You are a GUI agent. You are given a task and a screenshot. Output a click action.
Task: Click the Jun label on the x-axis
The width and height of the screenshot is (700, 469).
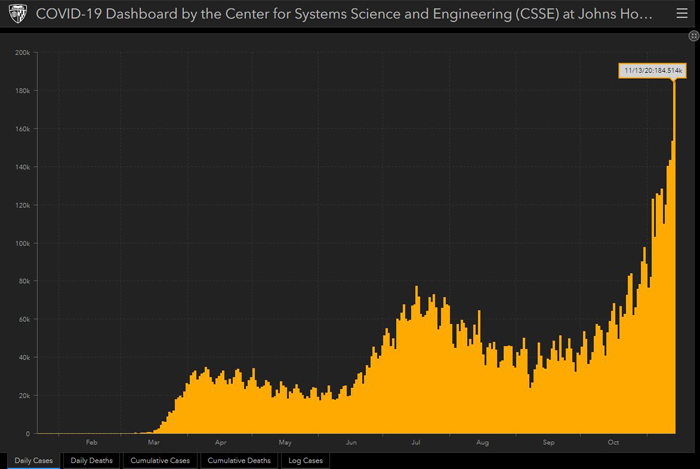(x=351, y=442)
